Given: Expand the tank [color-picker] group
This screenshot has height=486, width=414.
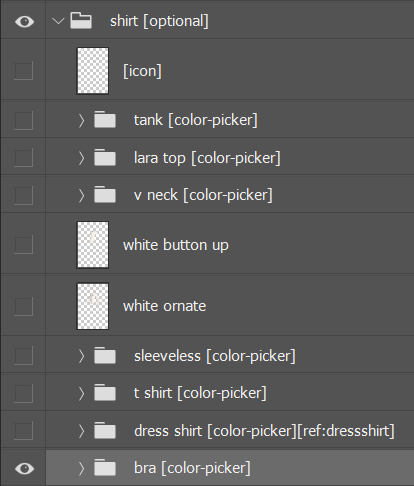Looking at the screenshot, I should pos(81,120).
